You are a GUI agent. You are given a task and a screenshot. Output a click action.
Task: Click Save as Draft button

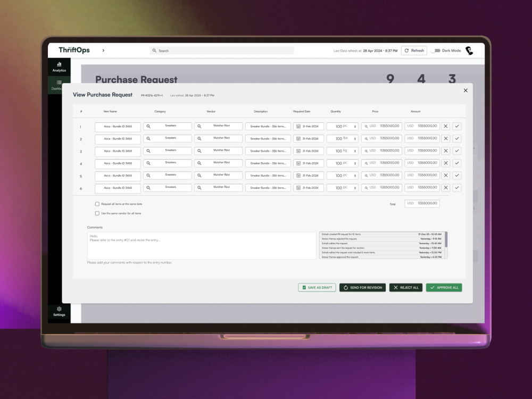click(x=317, y=287)
